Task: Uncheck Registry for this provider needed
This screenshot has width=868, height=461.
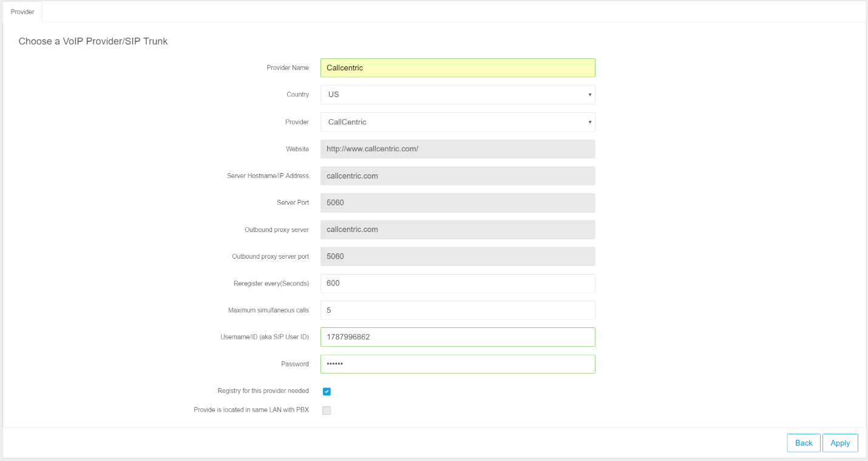Action: (327, 391)
